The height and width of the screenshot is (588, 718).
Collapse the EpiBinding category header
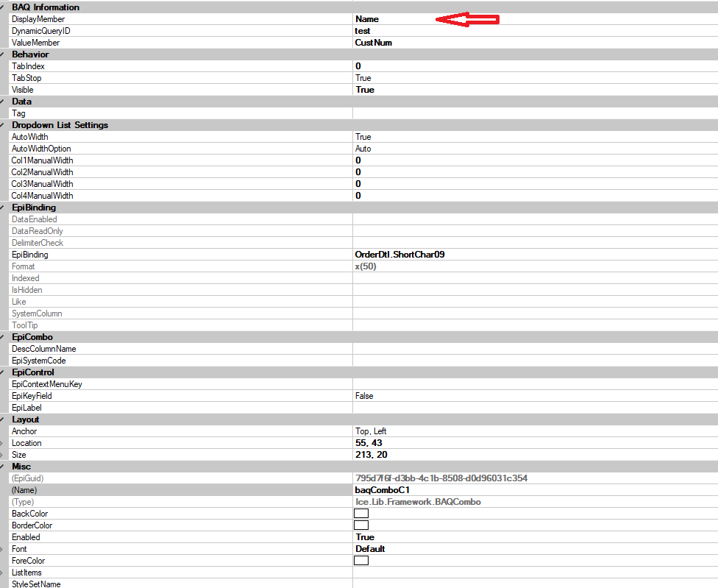2,208
